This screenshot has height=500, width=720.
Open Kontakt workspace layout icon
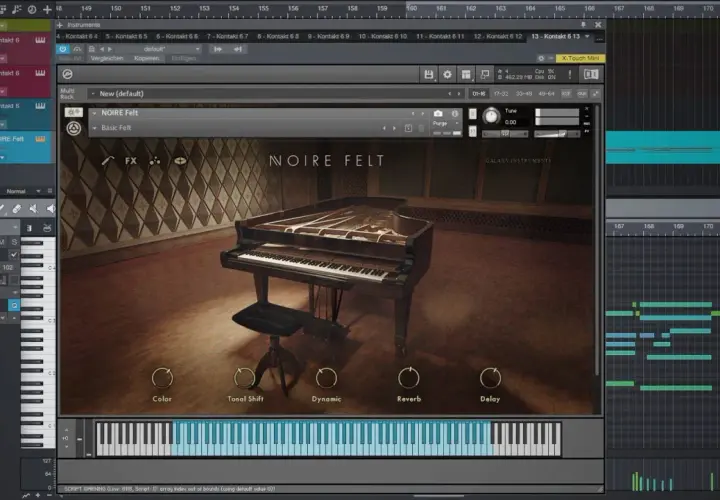(466, 74)
